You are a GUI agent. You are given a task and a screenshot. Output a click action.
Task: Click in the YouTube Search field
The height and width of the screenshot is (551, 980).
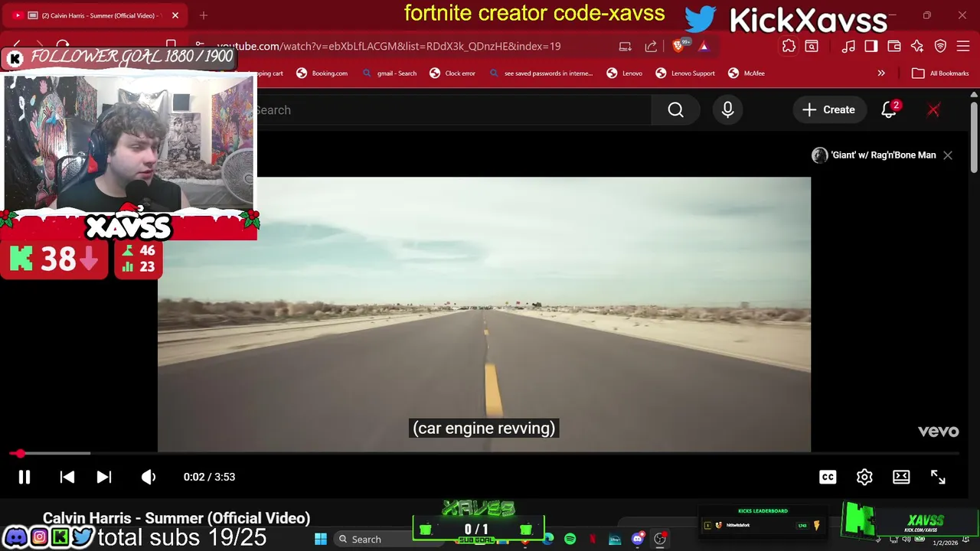click(x=452, y=110)
